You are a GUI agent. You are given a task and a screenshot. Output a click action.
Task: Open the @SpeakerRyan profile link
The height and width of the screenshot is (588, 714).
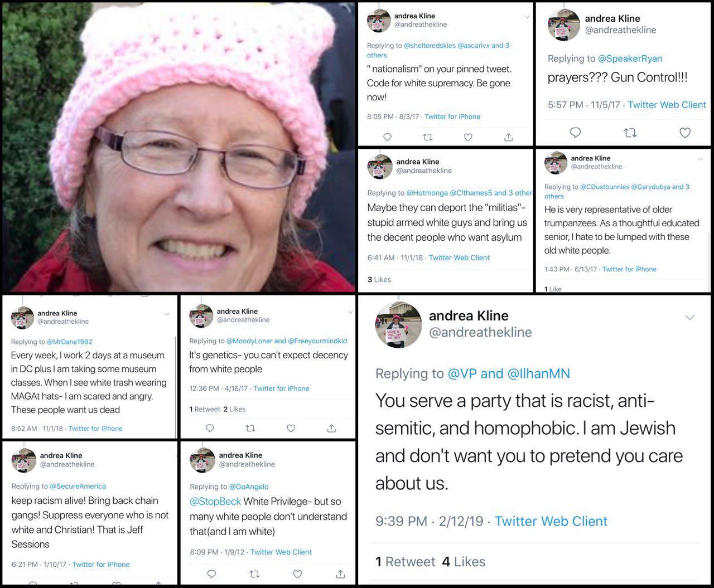pyautogui.click(x=630, y=59)
